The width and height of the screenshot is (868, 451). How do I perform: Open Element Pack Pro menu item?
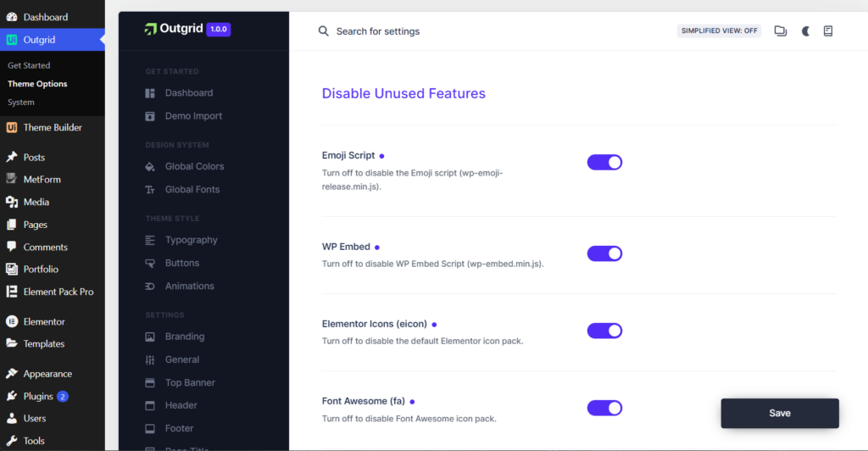click(58, 292)
